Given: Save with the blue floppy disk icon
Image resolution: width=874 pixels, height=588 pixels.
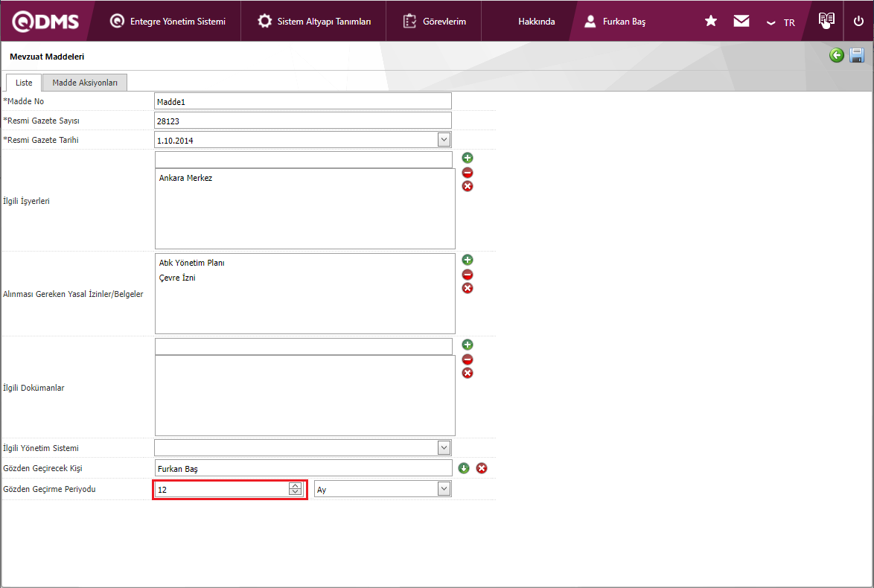Looking at the screenshot, I should tap(857, 54).
